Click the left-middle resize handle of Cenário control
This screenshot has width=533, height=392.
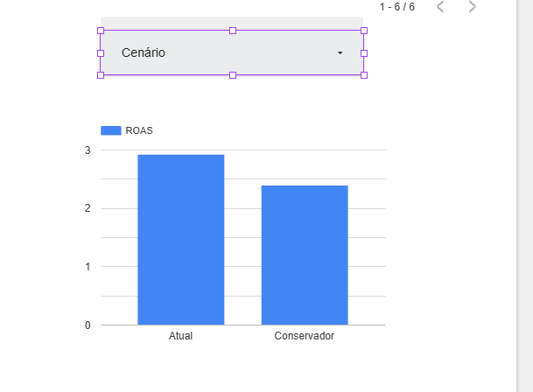point(101,53)
